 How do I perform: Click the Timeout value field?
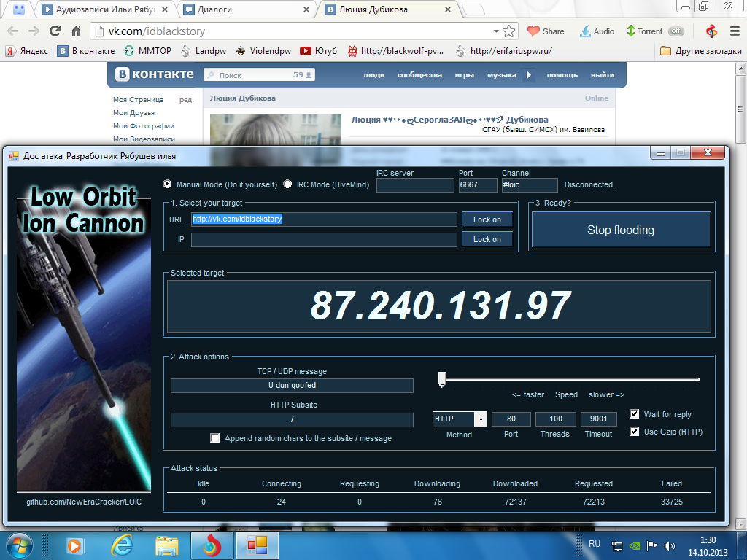pos(598,419)
